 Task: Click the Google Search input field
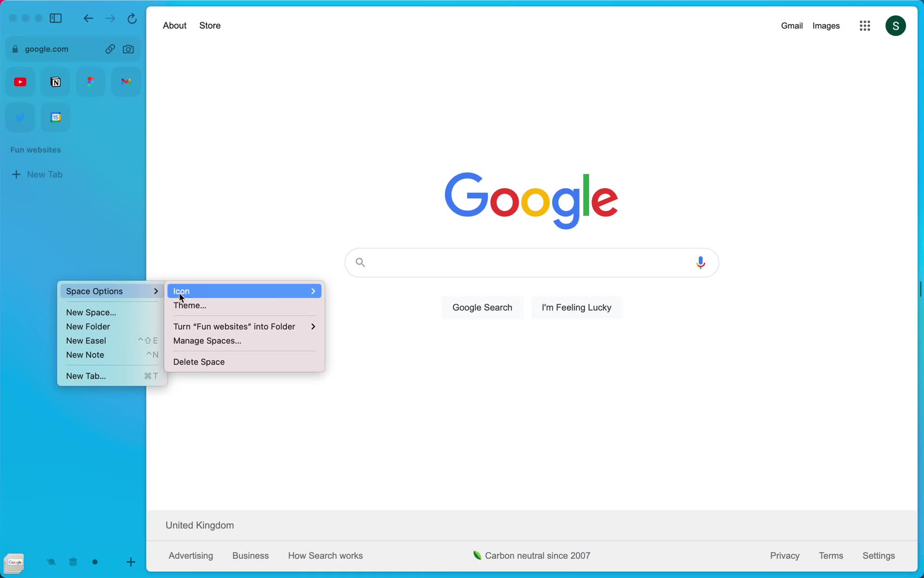click(x=531, y=262)
